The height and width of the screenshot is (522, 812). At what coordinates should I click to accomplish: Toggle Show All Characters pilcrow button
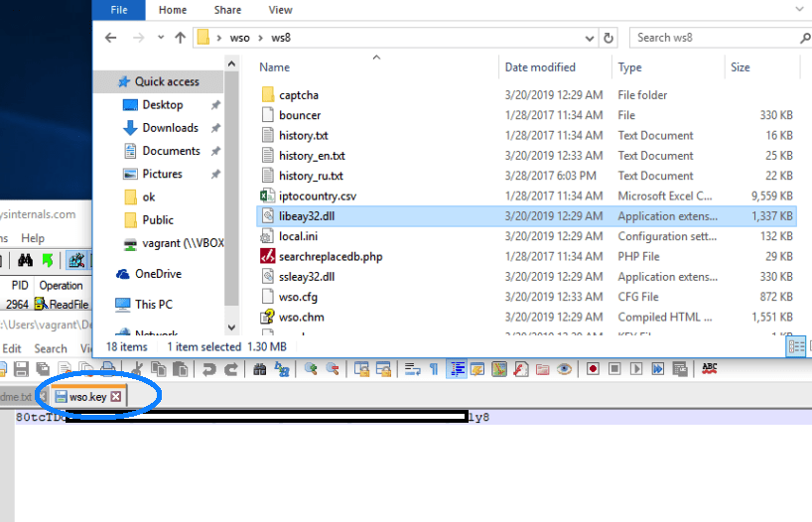pos(434,369)
